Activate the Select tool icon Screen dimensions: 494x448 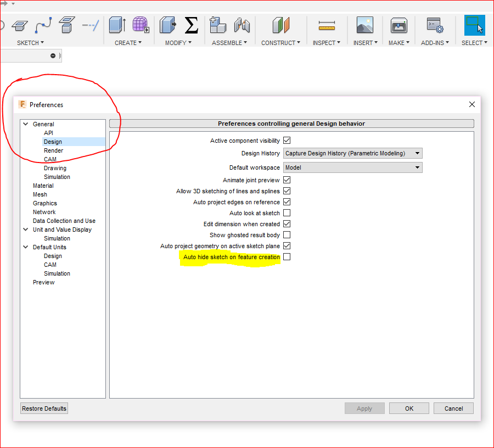point(474,25)
